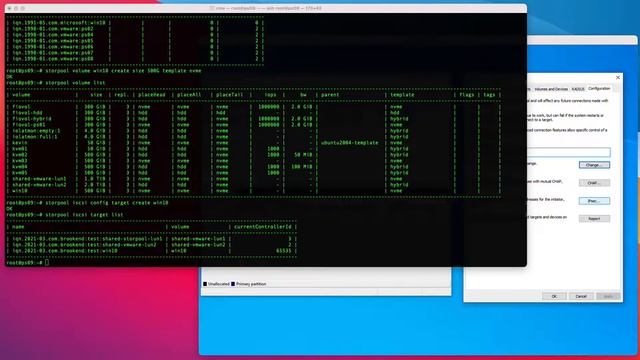The height and width of the screenshot is (360, 640).
Task: Click 'fioval-hdd' volume row name
Action: pyautogui.click(x=27, y=113)
